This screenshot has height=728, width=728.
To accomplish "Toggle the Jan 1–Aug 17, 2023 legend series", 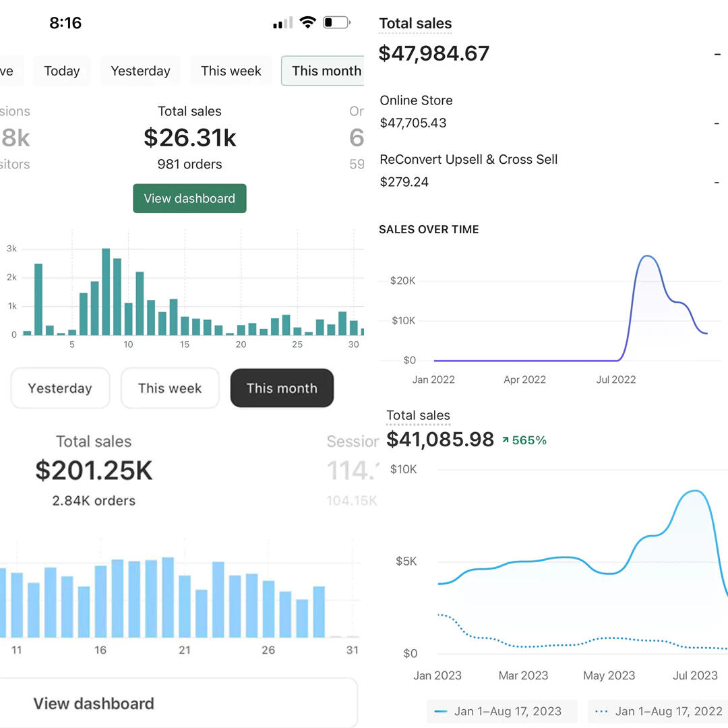I will tap(501, 711).
